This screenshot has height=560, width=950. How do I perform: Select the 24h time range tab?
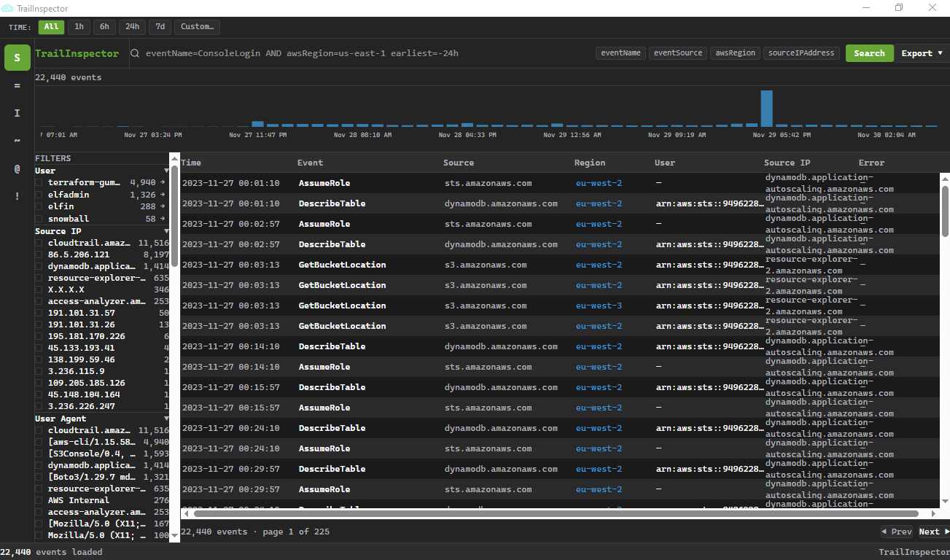(x=132, y=27)
